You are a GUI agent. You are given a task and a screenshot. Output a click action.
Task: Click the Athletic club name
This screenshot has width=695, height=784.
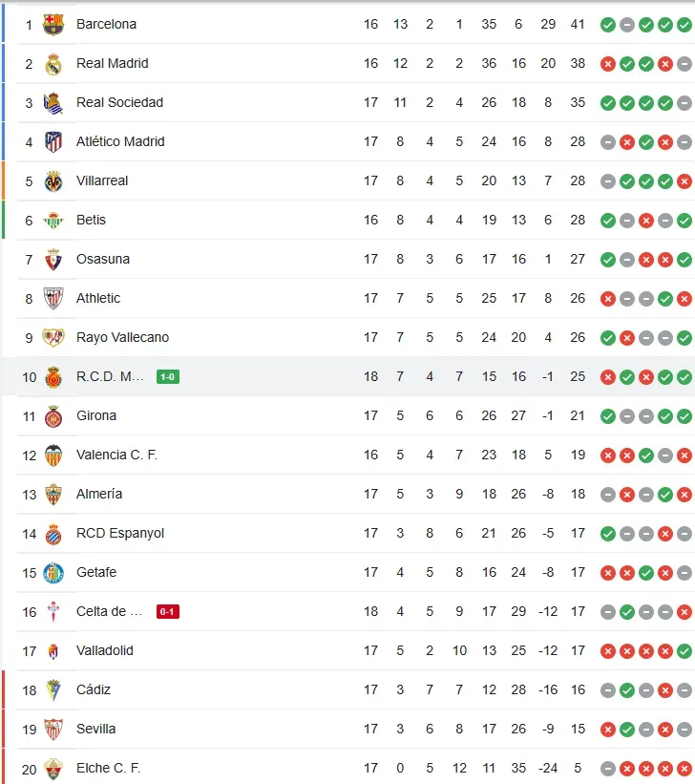pos(98,298)
